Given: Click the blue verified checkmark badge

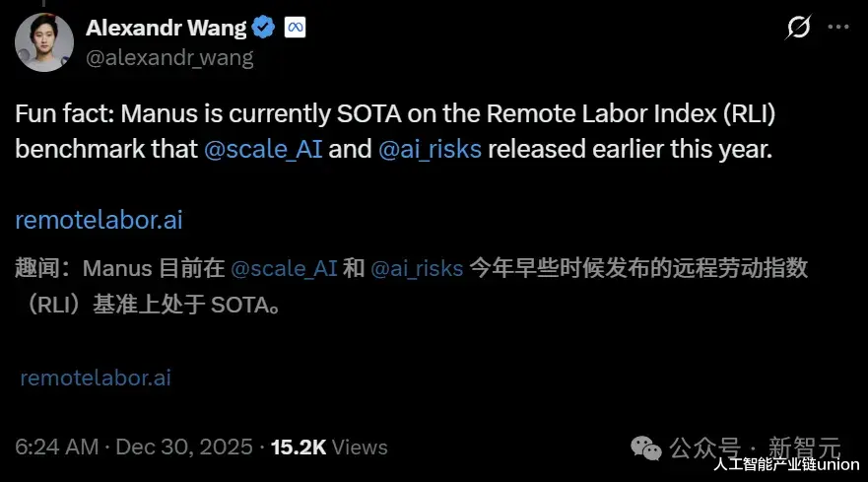Looking at the screenshot, I should pyautogui.click(x=264, y=29).
